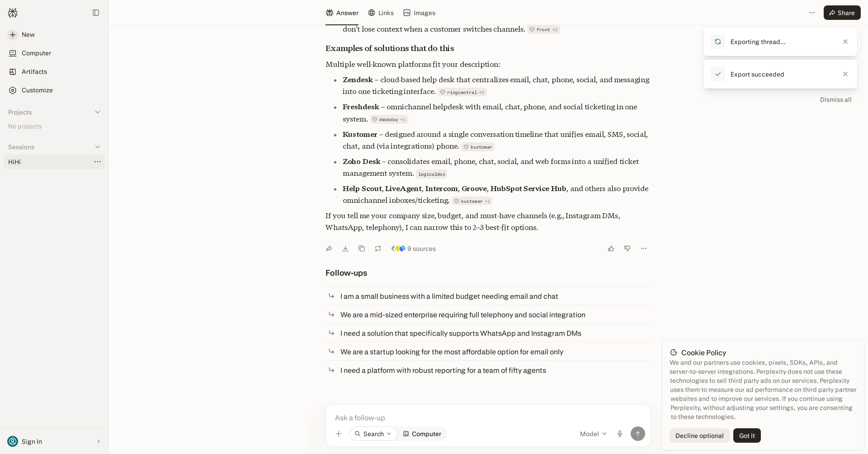This screenshot has height=454, width=868.
Task: Click the thumbs up icon
Action: (611, 248)
